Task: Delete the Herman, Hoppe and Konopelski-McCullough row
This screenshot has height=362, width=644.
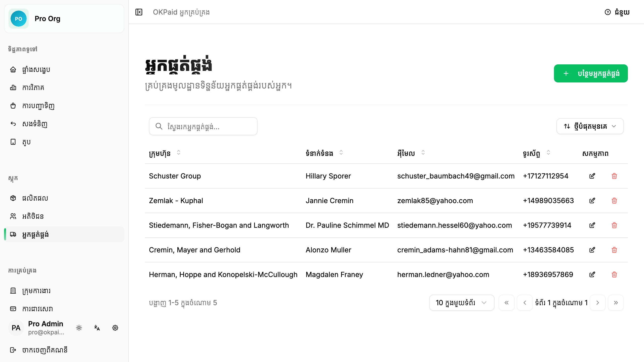Action: tap(614, 275)
